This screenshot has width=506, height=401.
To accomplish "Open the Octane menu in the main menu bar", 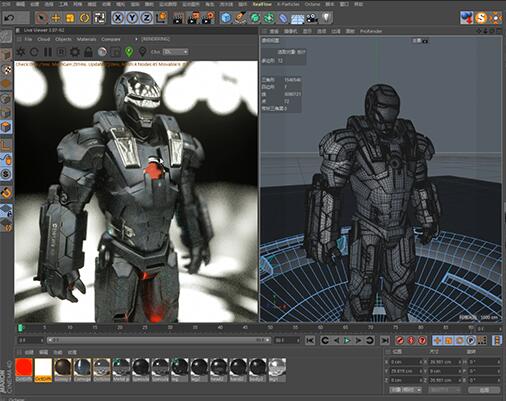I will pos(312,4).
